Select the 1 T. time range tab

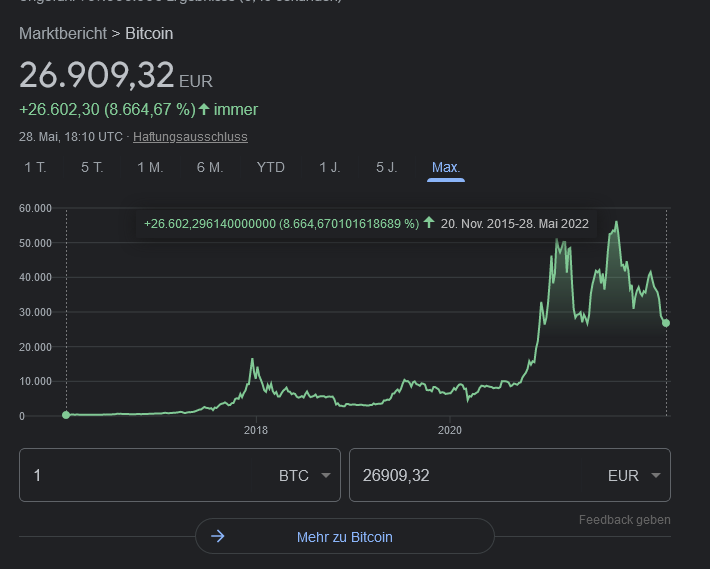(x=35, y=167)
